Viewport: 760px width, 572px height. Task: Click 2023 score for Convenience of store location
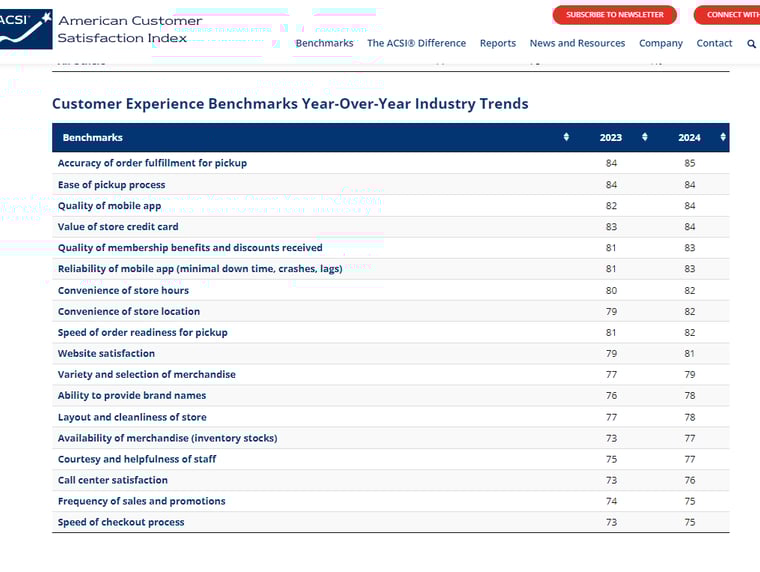click(x=611, y=311)
